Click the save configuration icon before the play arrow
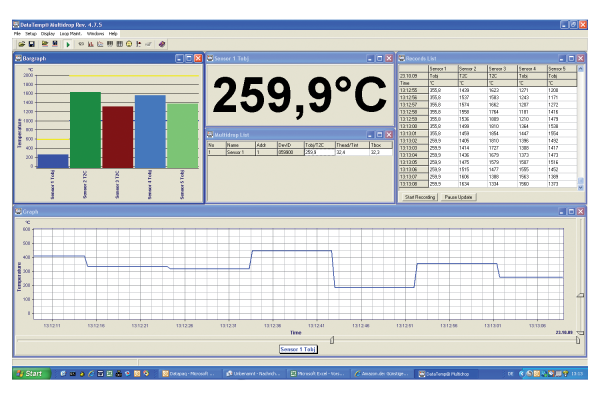This screenshot has width=600, height=400. tap(55, 44)
